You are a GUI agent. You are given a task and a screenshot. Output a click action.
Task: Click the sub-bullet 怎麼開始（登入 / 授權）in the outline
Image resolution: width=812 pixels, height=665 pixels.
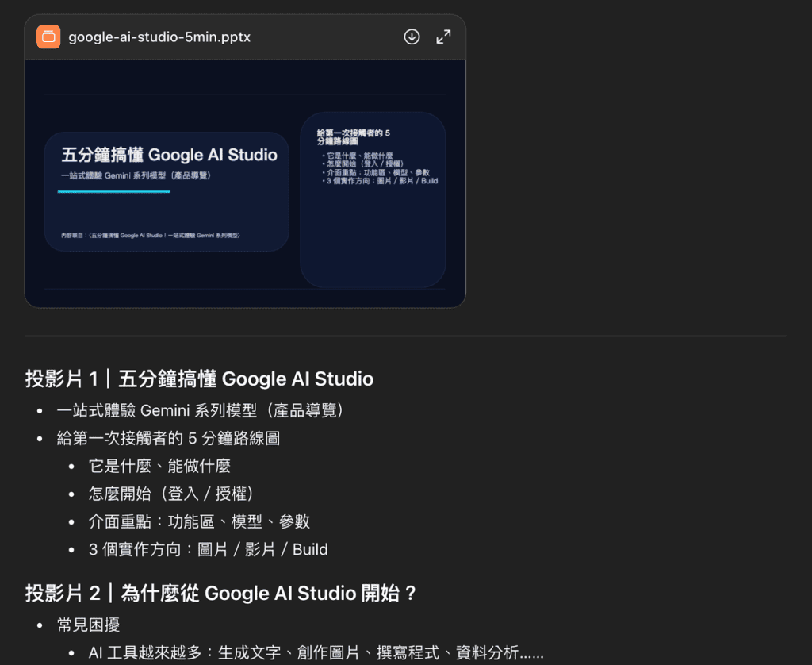click(170, 494)
